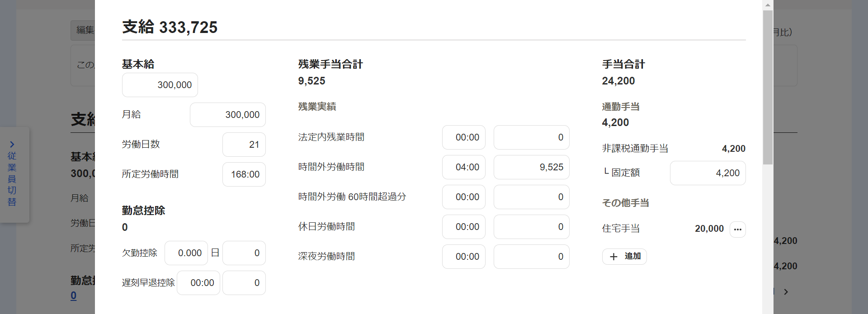Open the more options menu for 住宅手当
Screen dimensions: 868x314
point(737,230)
